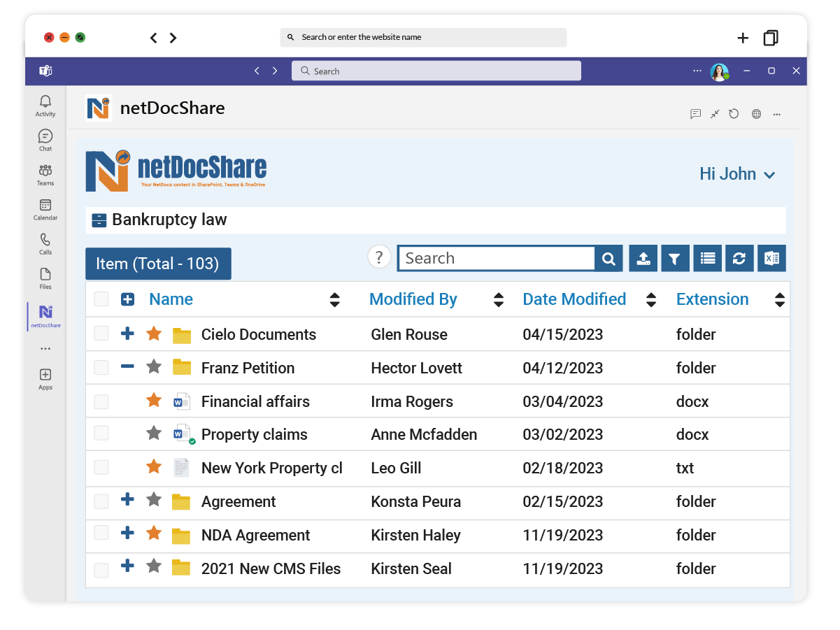This screenshot has height=630, width=840.
Task: Open more apps ellipsis in sidebar
Action: [45, 348]
